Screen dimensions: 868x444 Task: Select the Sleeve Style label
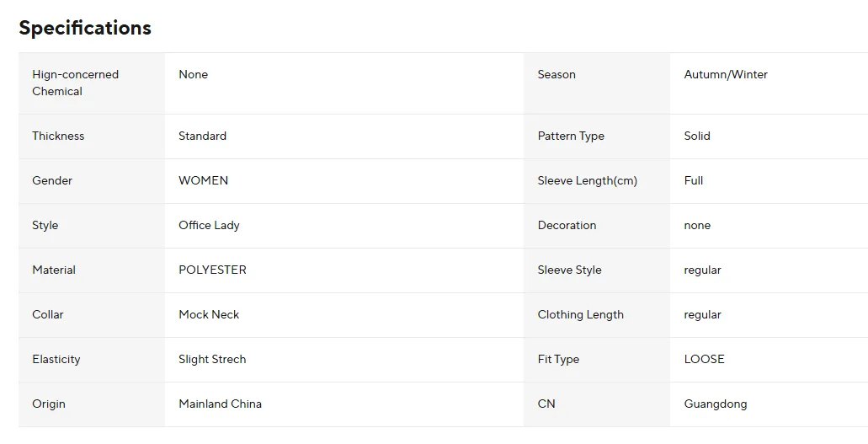(x=570, y=270)
